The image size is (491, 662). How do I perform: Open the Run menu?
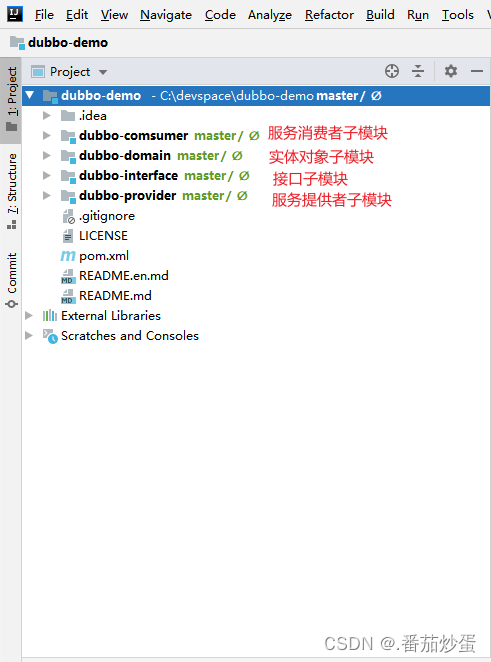418,15
